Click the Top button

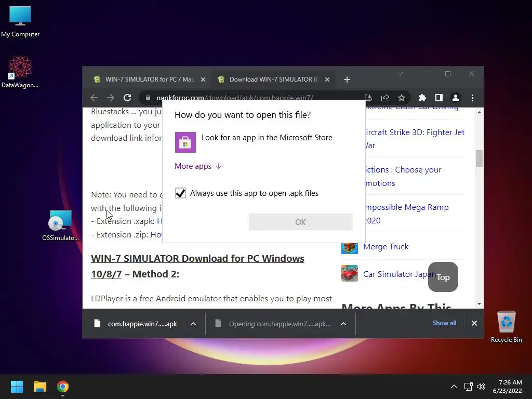pos(443,277)
